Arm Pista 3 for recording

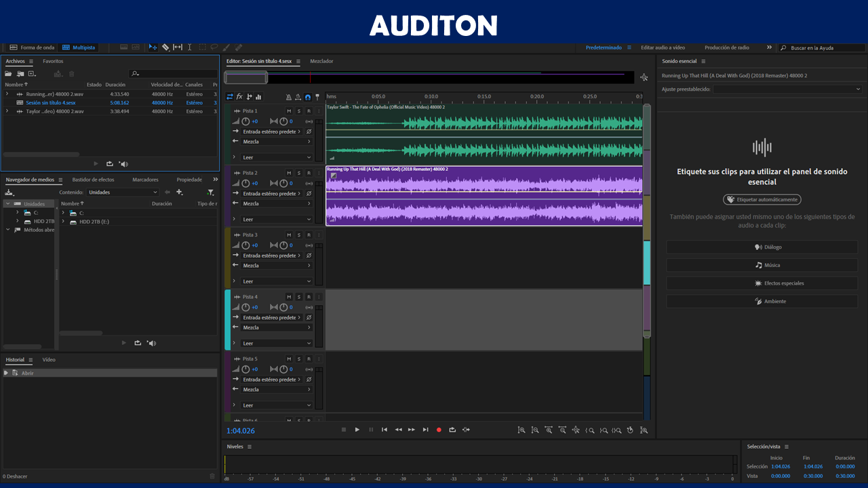[309, 235]
